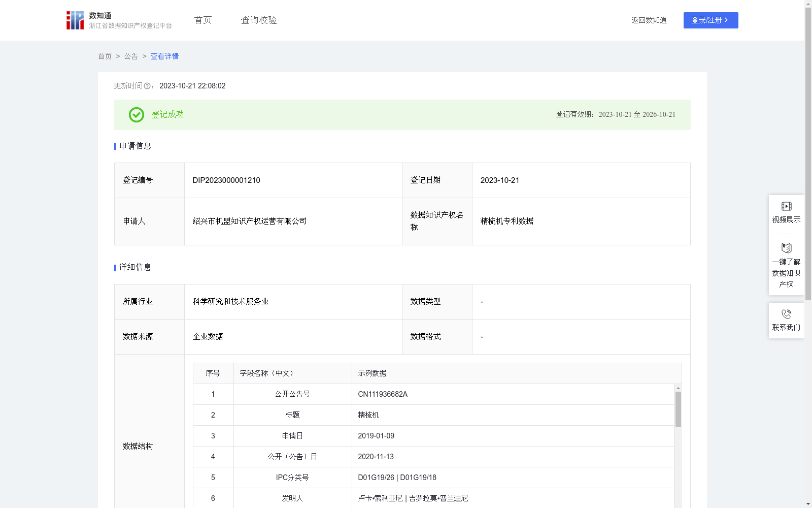812x508 pixels.
Task: Click the help icon next to 更新时间
Action: (147, 86)
